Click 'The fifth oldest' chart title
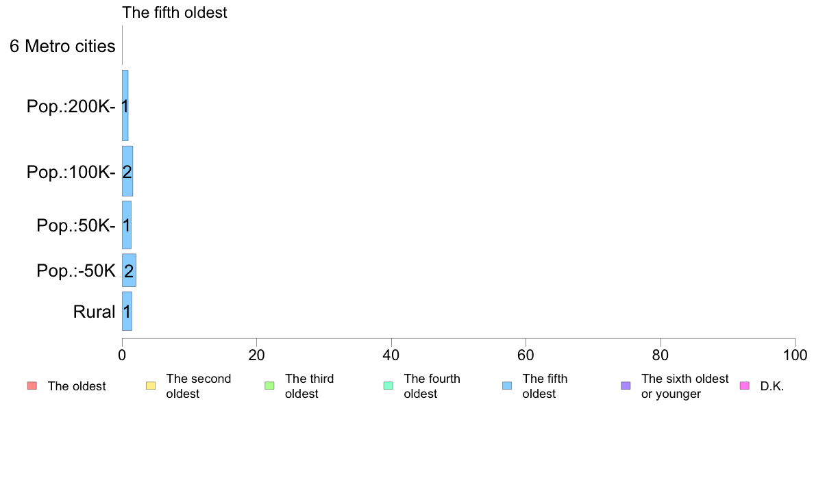814x504 pixels. click(175, 12)
